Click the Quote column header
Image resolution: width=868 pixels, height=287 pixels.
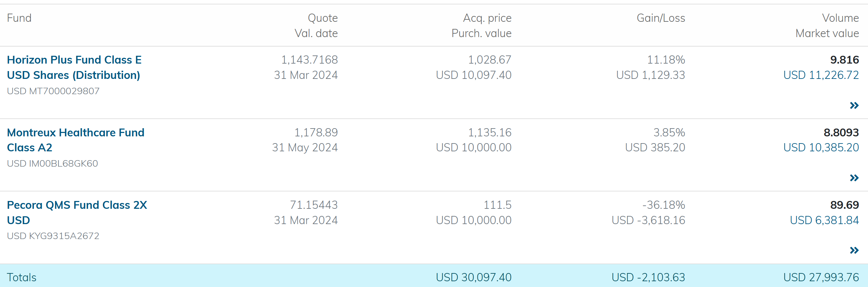[x=323, y=18]
